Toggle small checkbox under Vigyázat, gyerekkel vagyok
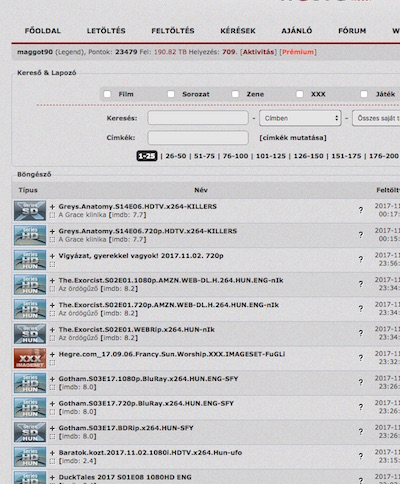400x484 pixels. pos(52,265)
